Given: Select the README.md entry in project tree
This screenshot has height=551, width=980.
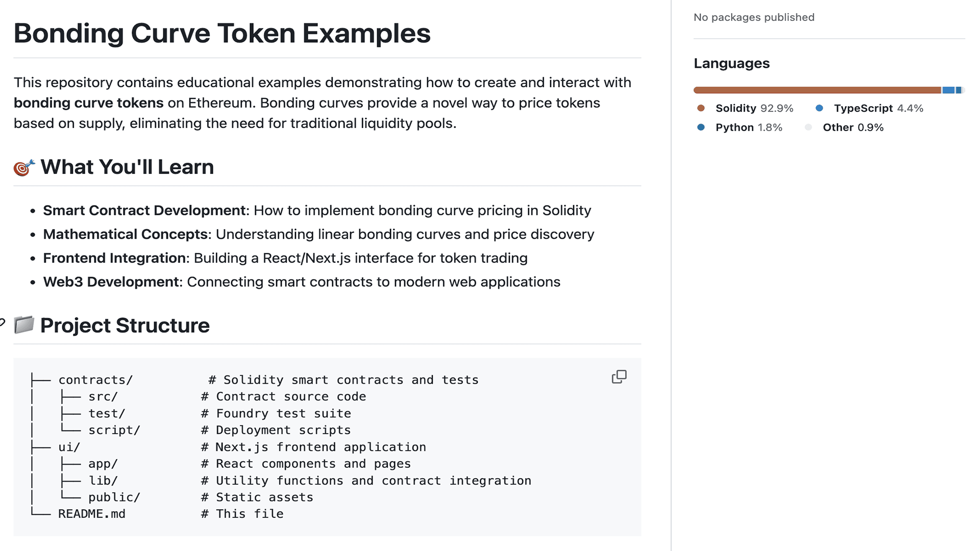Looking at the screenshot, I should click(91, 514).
